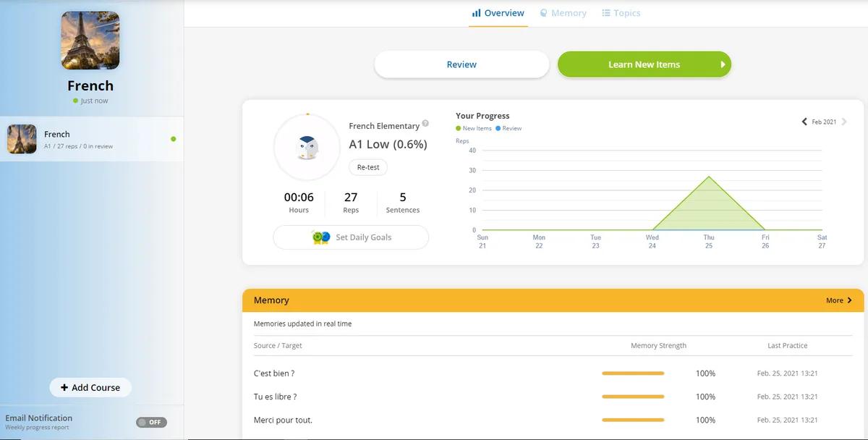Image resolution: width=868 pixels, height=440 pixels.
Task: Go to previous month before Feb 2021
Action: (x=804, y=122)
